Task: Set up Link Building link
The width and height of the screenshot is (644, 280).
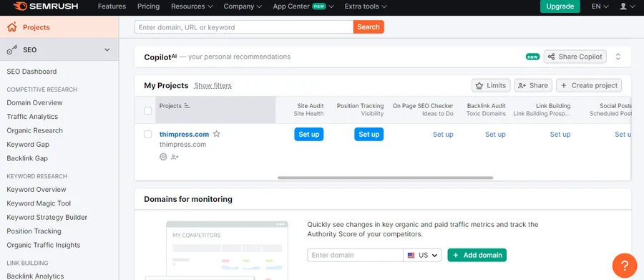Action: 560,135
